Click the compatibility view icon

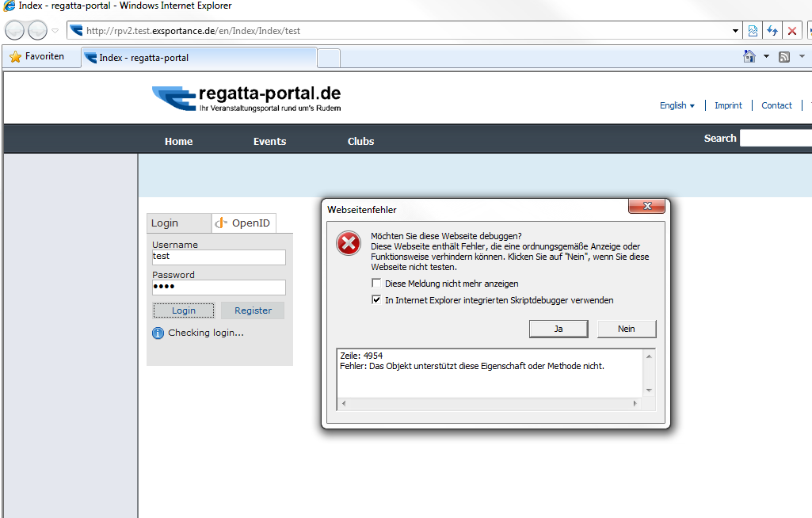pos(753,31)
